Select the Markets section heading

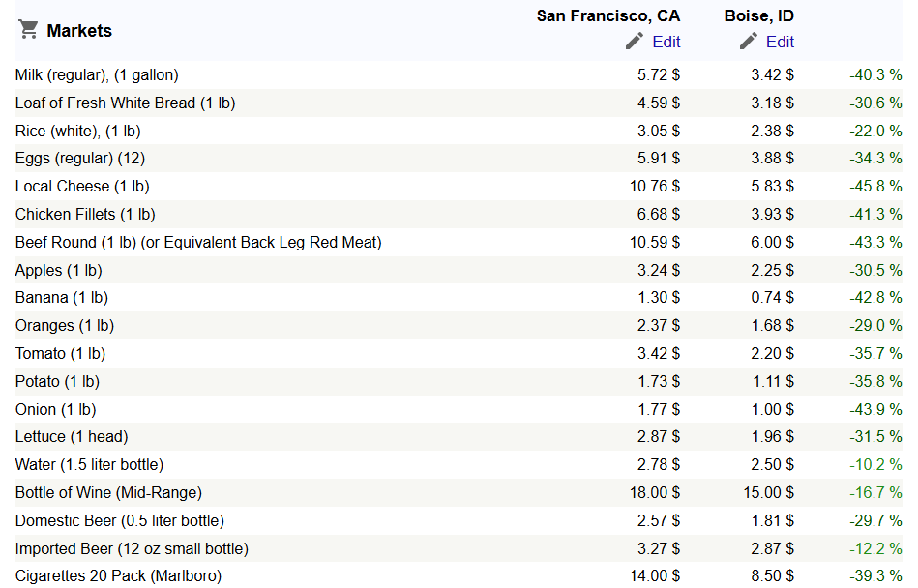[x=79, y=30]
